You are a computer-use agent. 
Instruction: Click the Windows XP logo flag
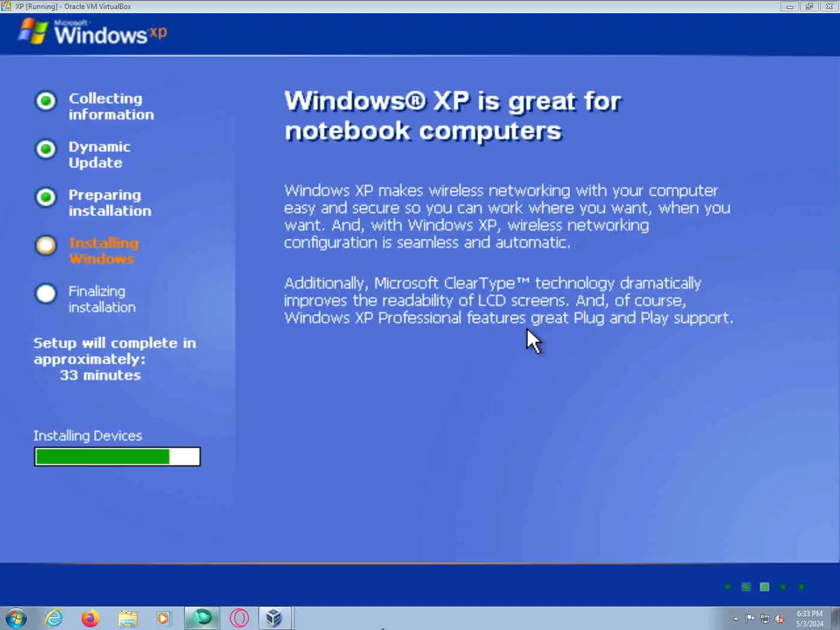tap(33, 31)
